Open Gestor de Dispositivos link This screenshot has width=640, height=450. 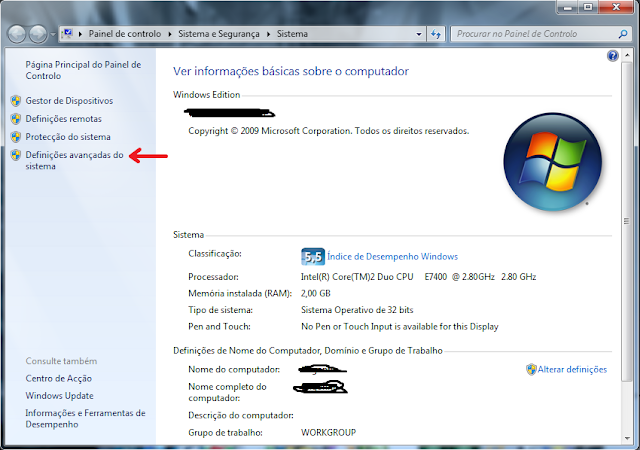coord(69,100)
